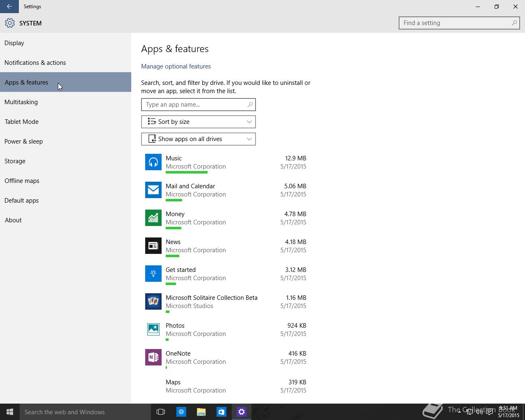Click the 3.12 MB size value
Image resolution: width=525 pixels, height=420 pixels.
click(x=295, y=269)
